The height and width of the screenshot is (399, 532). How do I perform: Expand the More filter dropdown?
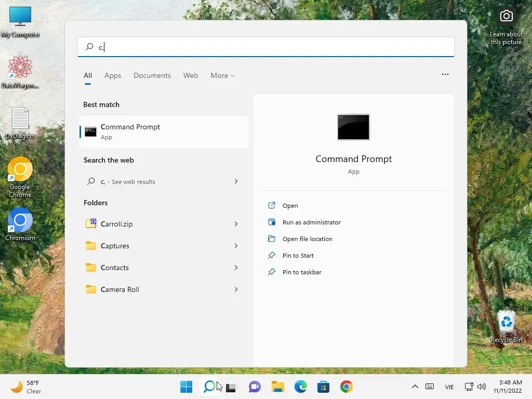pos(222,75)
